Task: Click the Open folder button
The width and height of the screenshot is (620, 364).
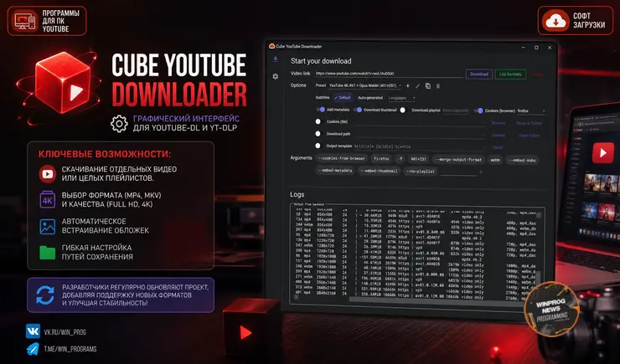Action: pyautogui.click(x=529, y=136)
